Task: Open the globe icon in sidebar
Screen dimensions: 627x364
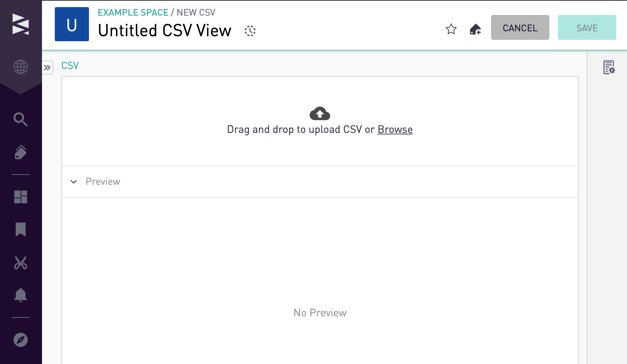Action: coord(21,67)
